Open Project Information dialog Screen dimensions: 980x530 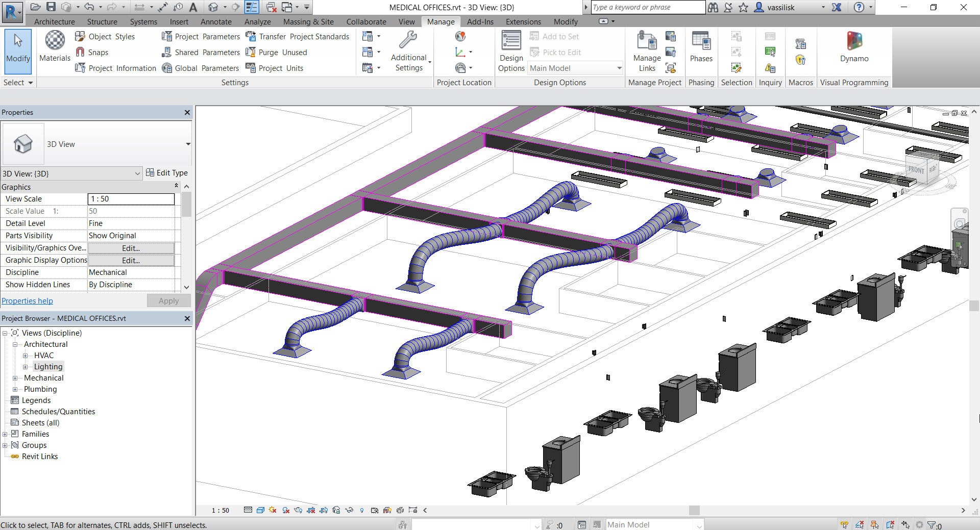(x=116, y=68)
